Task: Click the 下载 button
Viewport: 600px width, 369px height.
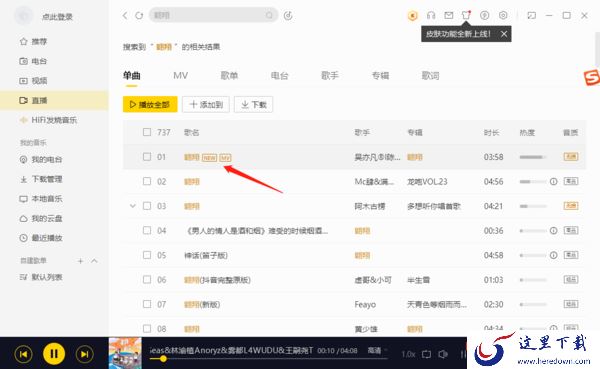Action: pyautogui.click(x=254, y=104)
